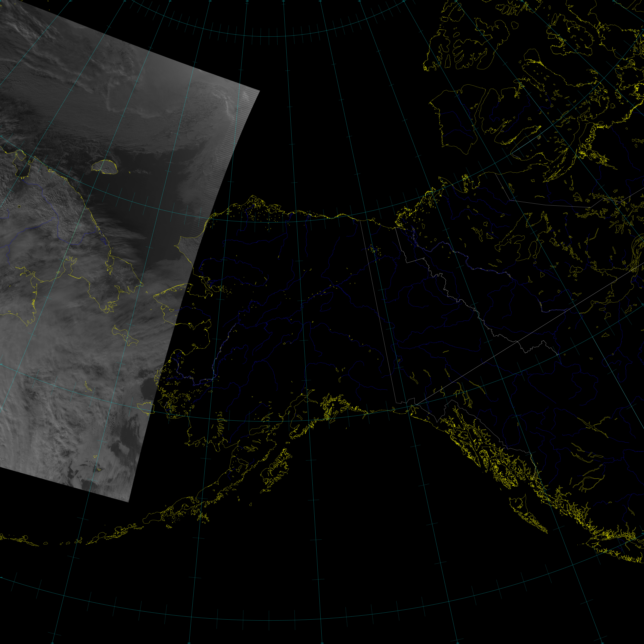Click the 160W longitude label on bottom edge
This screenshot has height=644, width=644.
[189, 643]
